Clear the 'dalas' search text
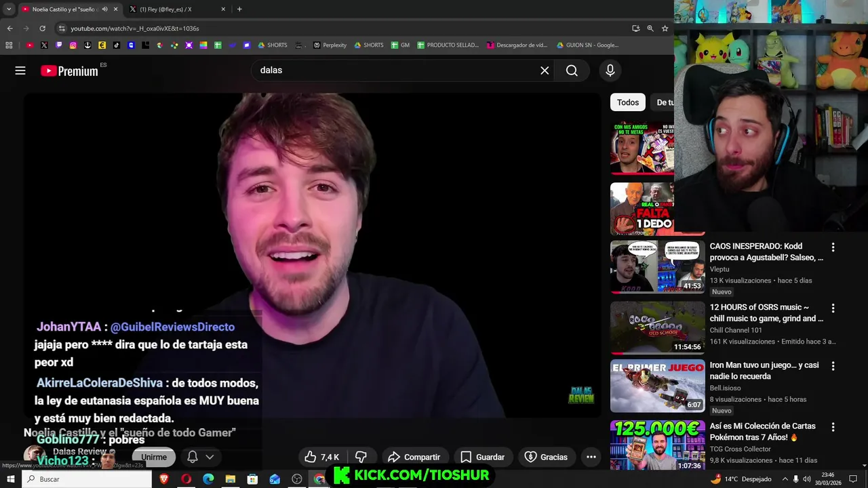 click(545, 70)
